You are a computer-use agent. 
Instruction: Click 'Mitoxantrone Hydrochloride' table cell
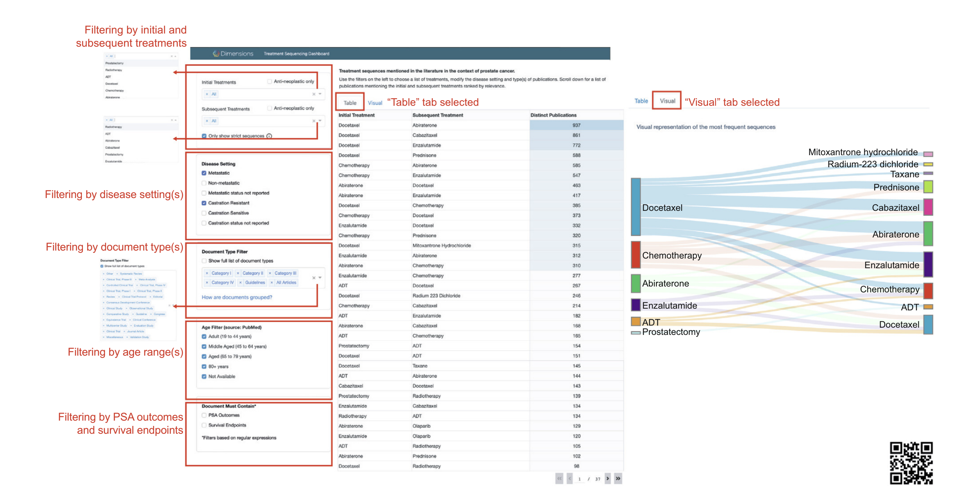(x=442, y=246)
